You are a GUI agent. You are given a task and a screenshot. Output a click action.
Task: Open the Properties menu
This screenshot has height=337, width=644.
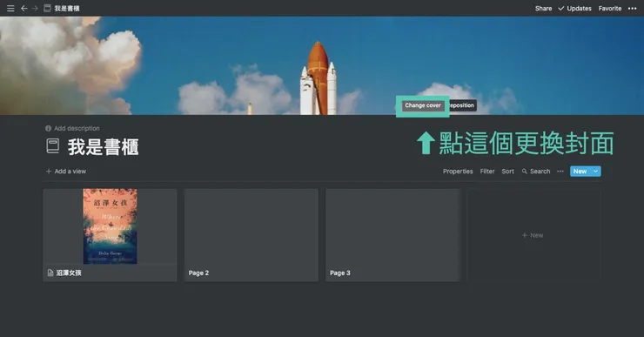pos(458,172)
